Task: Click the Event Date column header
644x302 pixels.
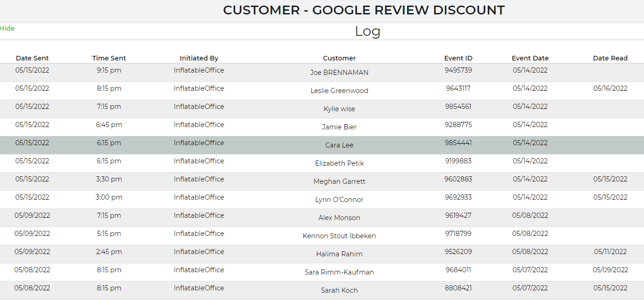Action: 530,58
